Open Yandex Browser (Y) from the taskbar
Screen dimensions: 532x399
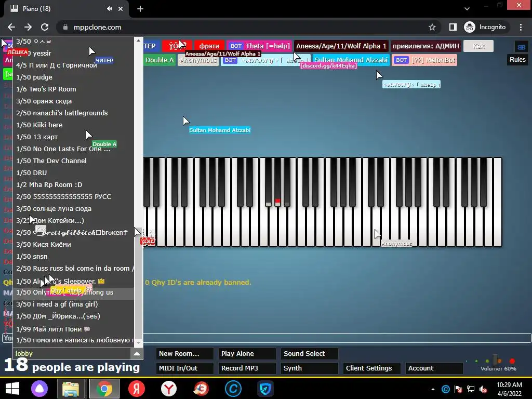coord(169,389)
